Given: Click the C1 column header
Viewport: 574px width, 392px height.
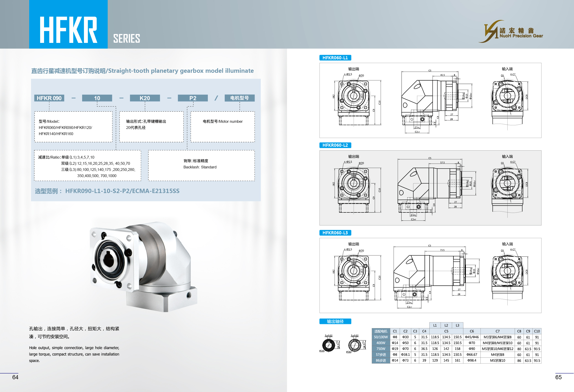Looking at the screenshot, I should (395, 331).
